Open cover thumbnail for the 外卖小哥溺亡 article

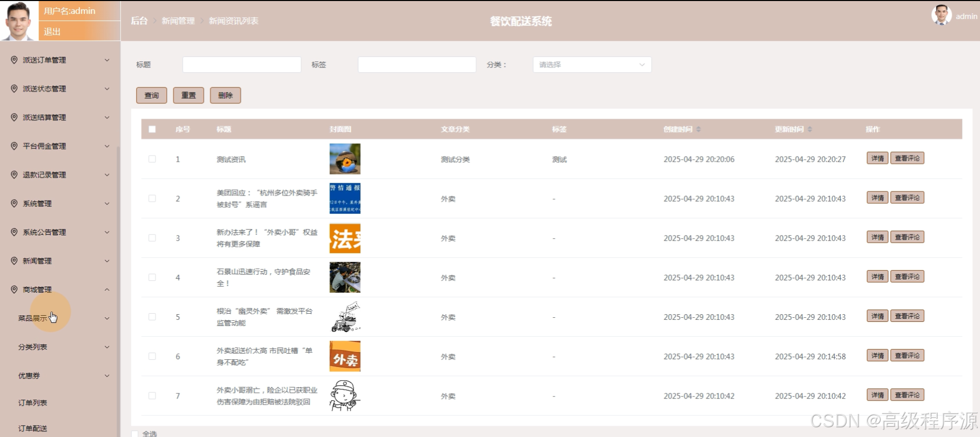coord(345,396)
